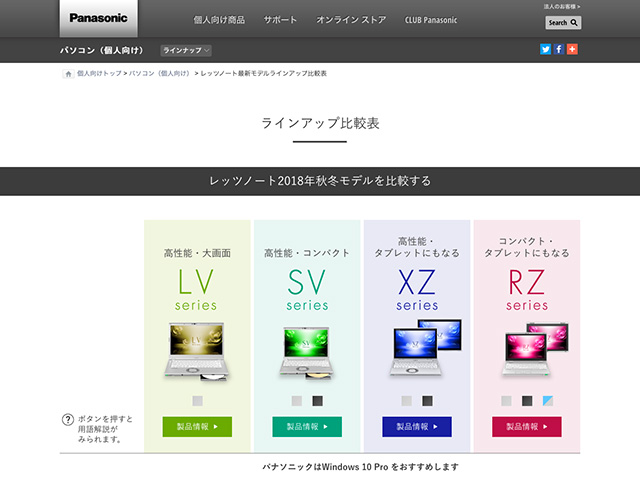The image size is (640, 480).
Task: Open RZ series 製品情報 button
Action: click(x=527, y=427)
